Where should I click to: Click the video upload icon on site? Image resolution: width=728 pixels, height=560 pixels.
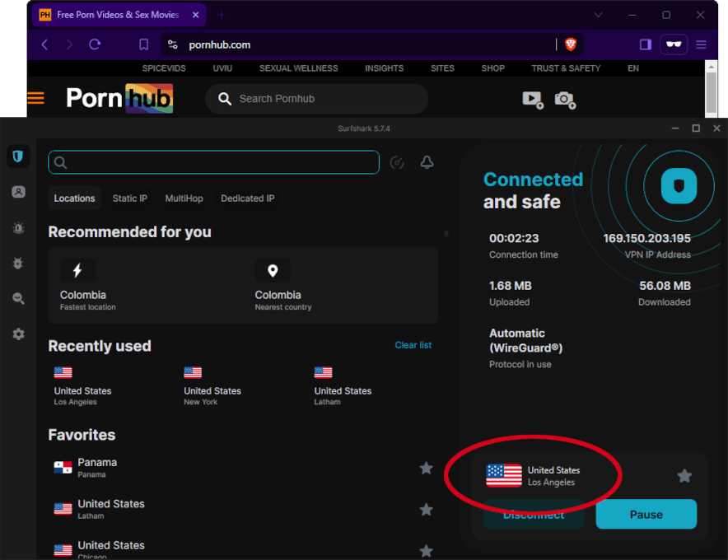pos(533,100)
